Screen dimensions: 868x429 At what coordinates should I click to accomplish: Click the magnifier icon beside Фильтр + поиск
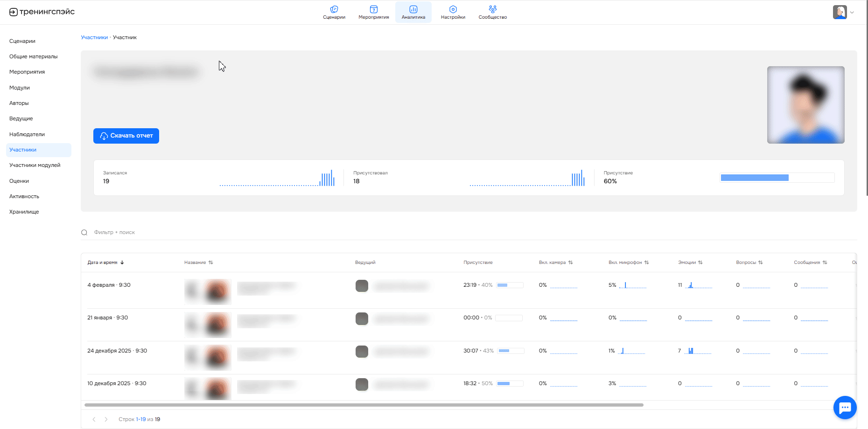click(84, 232)
